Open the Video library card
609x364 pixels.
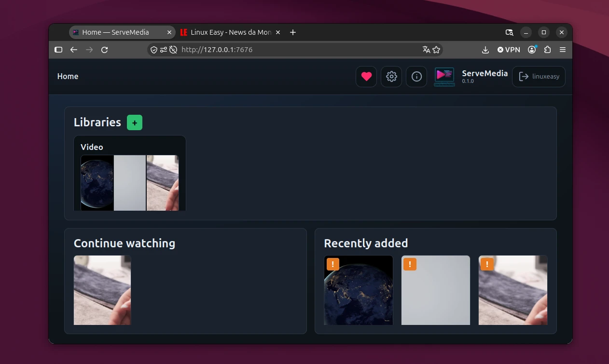130,173
